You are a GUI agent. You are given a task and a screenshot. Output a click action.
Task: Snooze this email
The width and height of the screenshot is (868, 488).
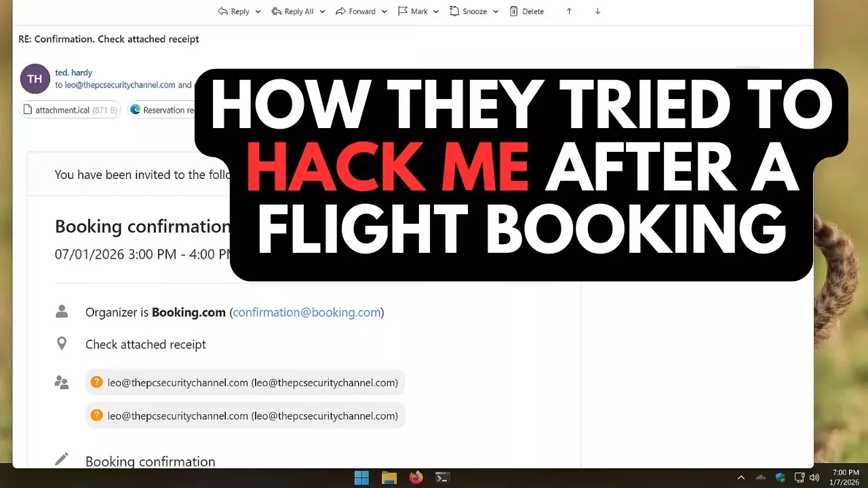(468, 12)
